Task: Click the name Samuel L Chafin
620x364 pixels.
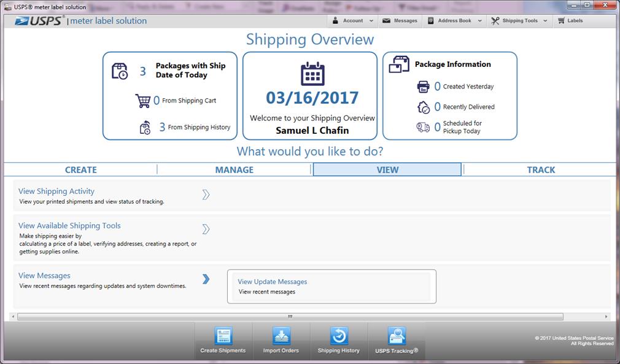Action: 312,130
